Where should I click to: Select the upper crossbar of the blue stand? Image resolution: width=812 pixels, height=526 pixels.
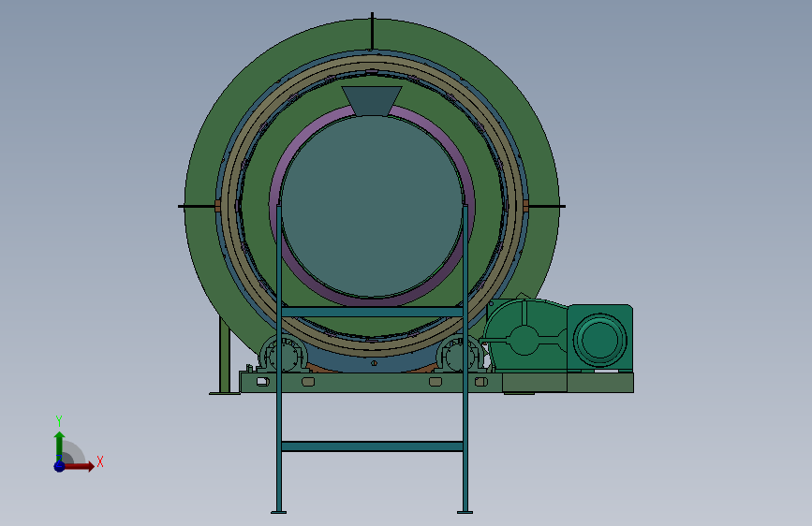coord(372,312)
